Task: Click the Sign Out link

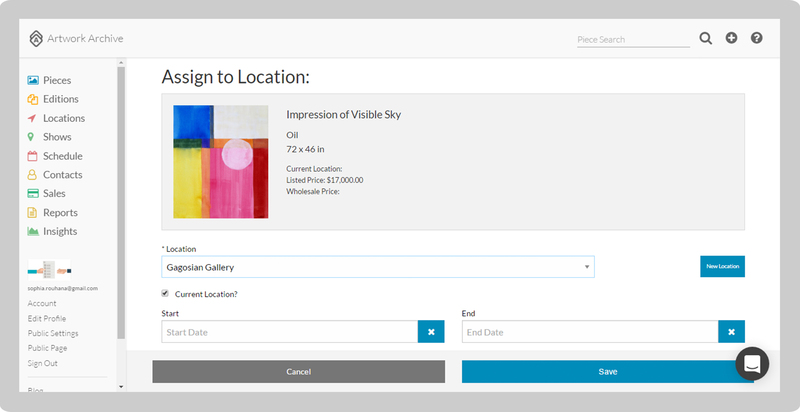Action: click(43, 363)
